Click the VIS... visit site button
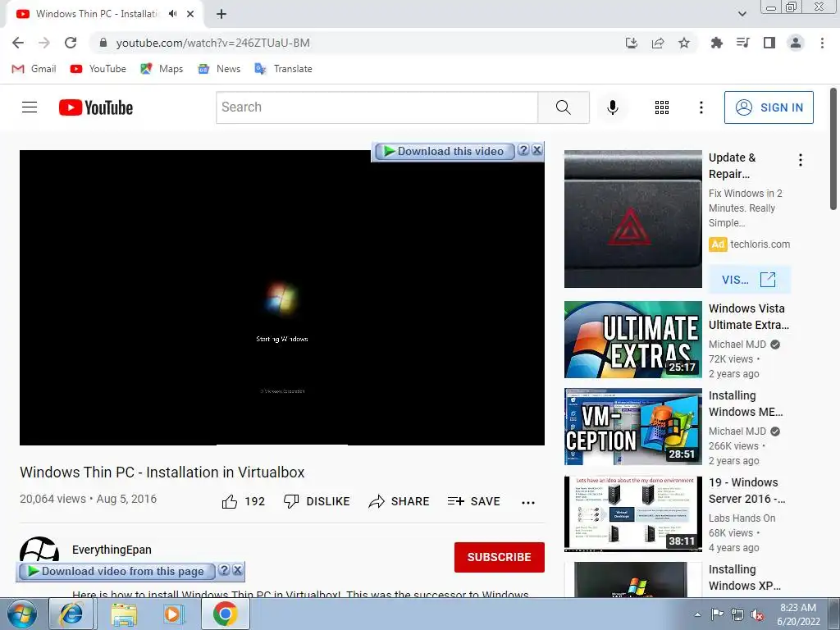The image size is (840, 630). 749,279
